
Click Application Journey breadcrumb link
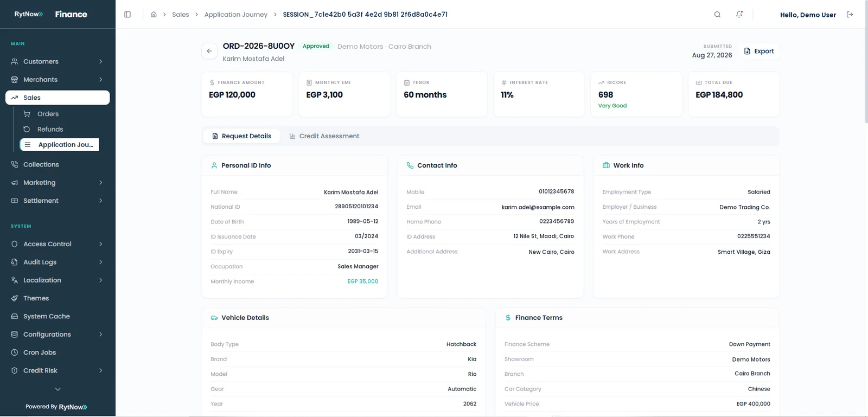coord(236,15)
